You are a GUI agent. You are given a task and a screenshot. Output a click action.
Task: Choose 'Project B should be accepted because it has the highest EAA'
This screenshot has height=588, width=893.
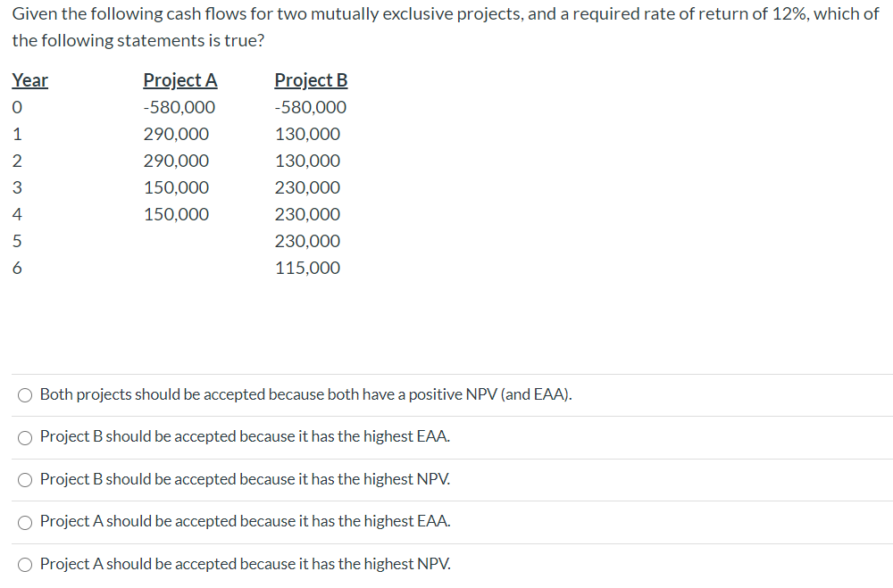[25, 437]
